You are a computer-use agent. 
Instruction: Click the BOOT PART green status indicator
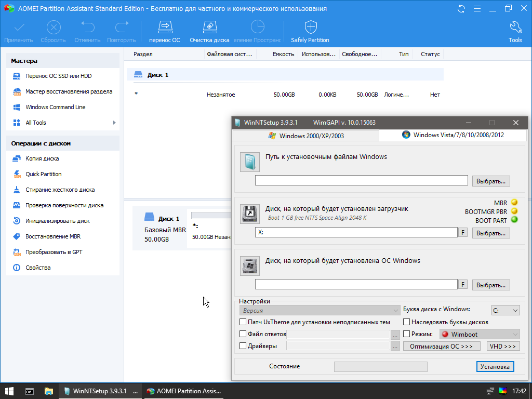514,220
